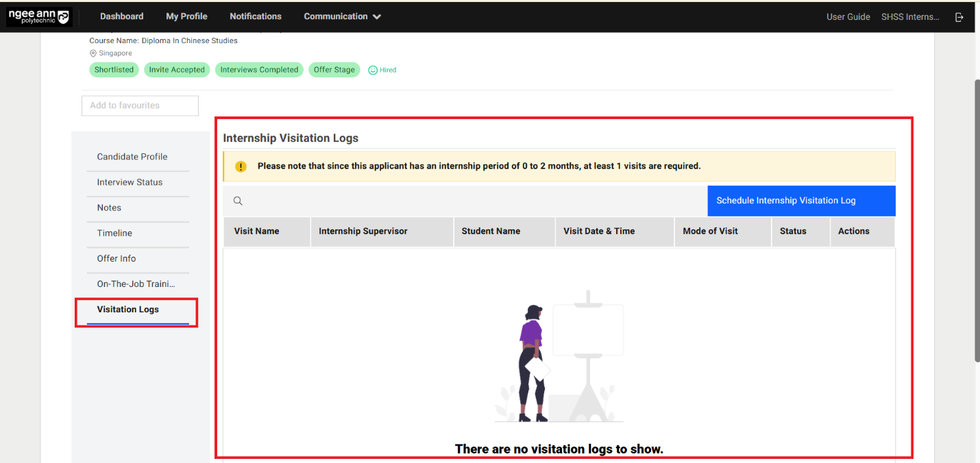Viewport: 980px width, 463px height.
Task: Collapse the Communication chevron in the navbar
Action: point(376,16)
